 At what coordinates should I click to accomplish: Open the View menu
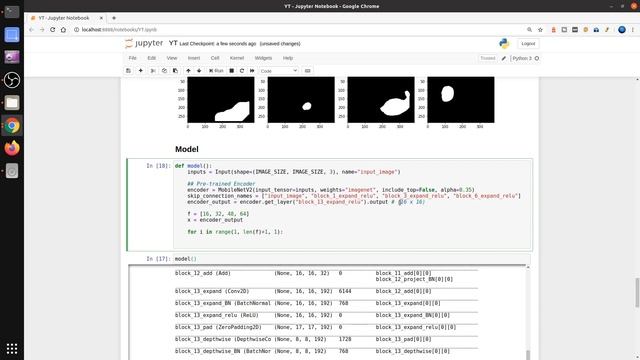172,58
